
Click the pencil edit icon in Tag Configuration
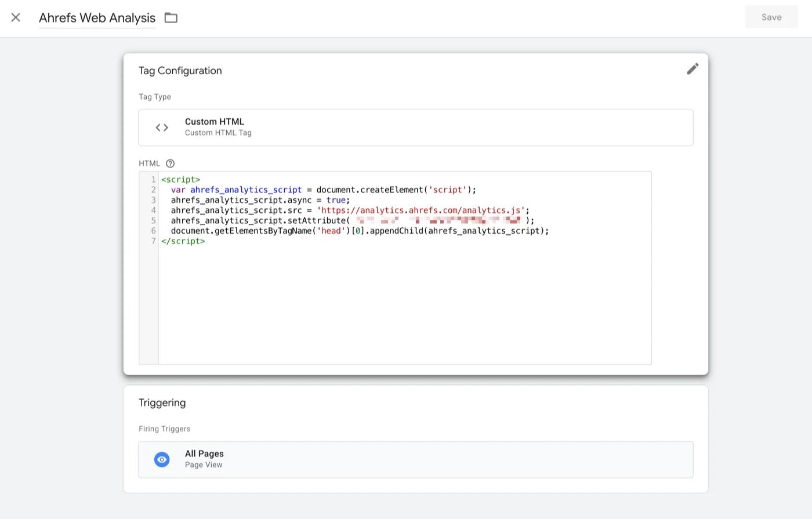point(693,69)
